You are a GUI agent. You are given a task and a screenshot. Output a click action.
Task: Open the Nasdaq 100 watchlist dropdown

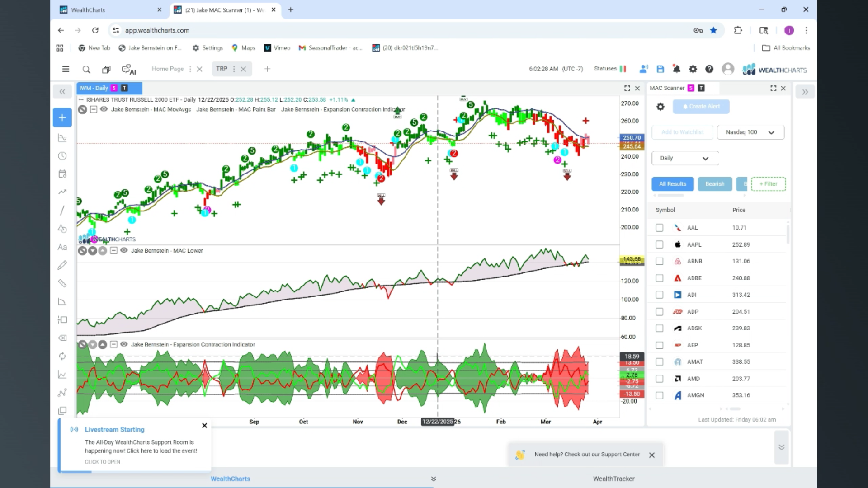click(750, 132)
